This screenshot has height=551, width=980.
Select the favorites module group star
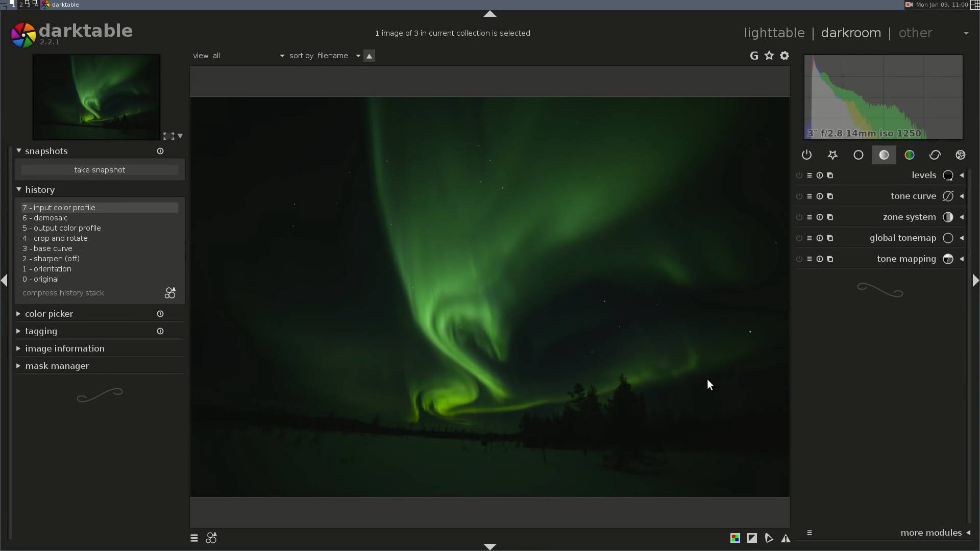[x=832, y=155]
